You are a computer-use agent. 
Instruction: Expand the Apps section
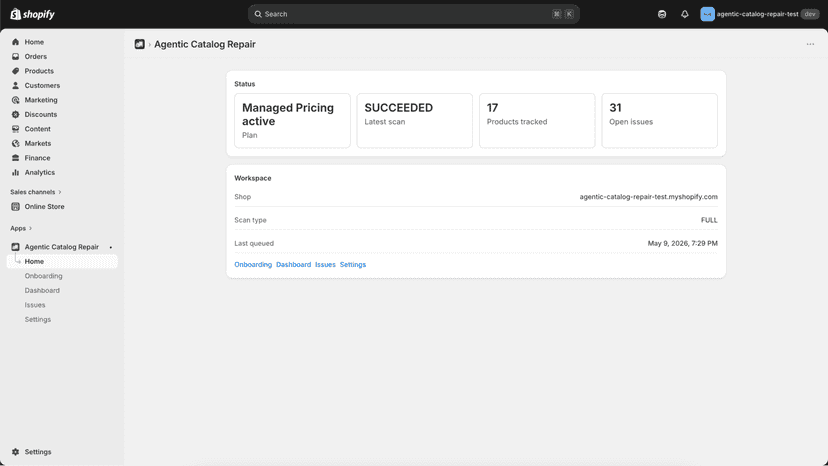coord(21,228)
